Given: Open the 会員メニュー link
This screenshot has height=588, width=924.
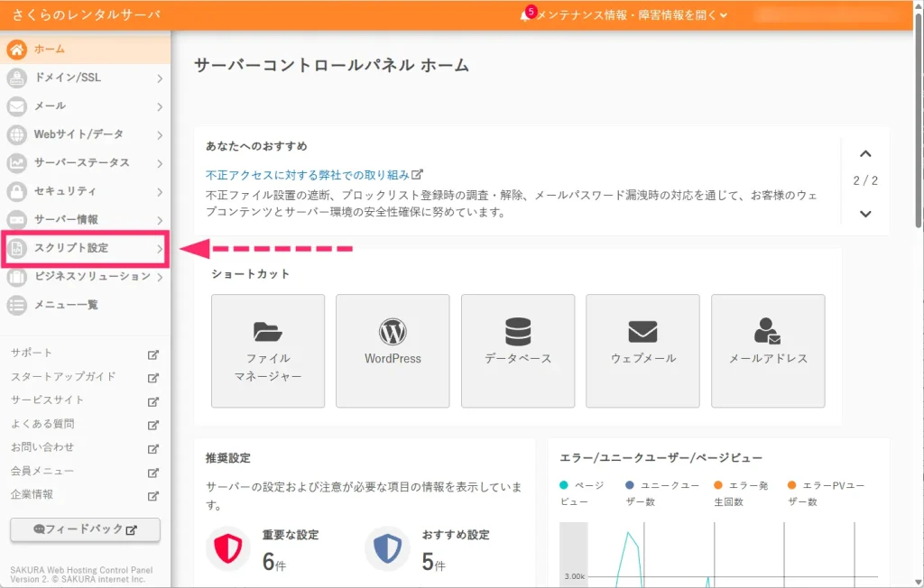Looking at the screenshot, I should pyautogui.click(x=42, y=471).
